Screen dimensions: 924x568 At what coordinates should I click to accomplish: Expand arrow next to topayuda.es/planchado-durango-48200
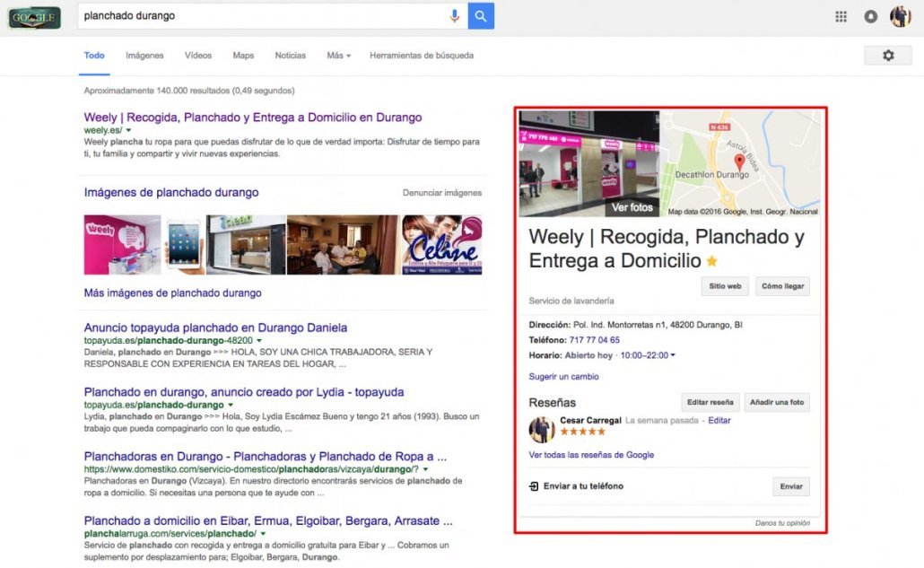258,341
